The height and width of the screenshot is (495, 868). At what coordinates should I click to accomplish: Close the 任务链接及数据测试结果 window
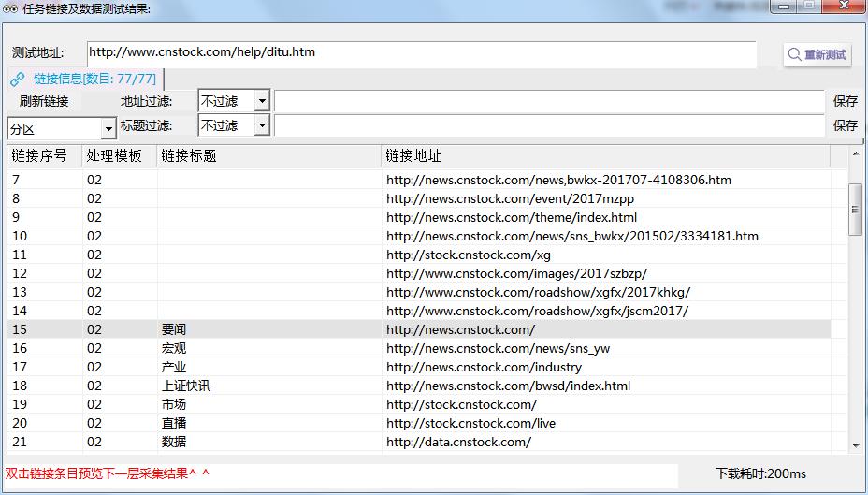tap(845, 7)
